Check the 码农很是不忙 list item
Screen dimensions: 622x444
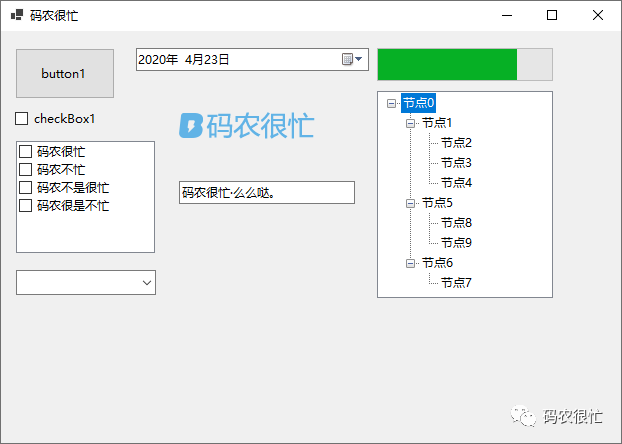25,206
